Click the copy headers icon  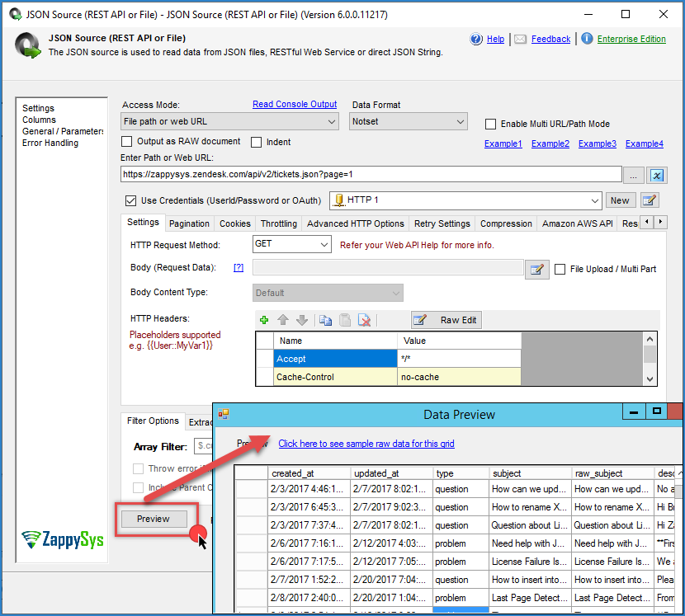pos(325,320)
